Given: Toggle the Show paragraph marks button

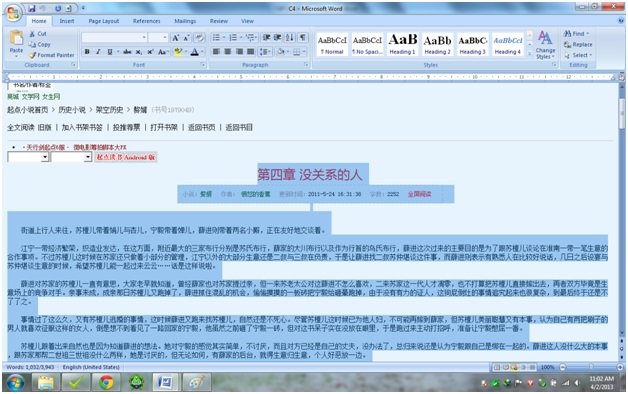Looking at the screenshot, I should pos(303,38).
